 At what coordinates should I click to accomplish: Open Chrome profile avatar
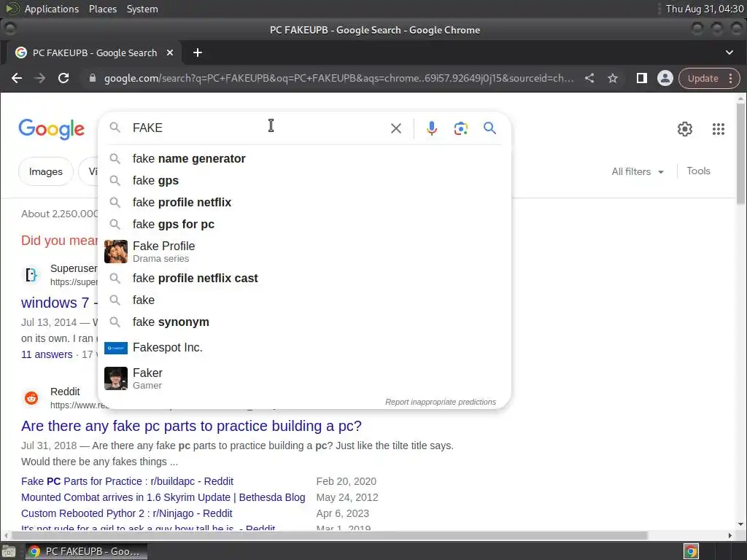665,78
